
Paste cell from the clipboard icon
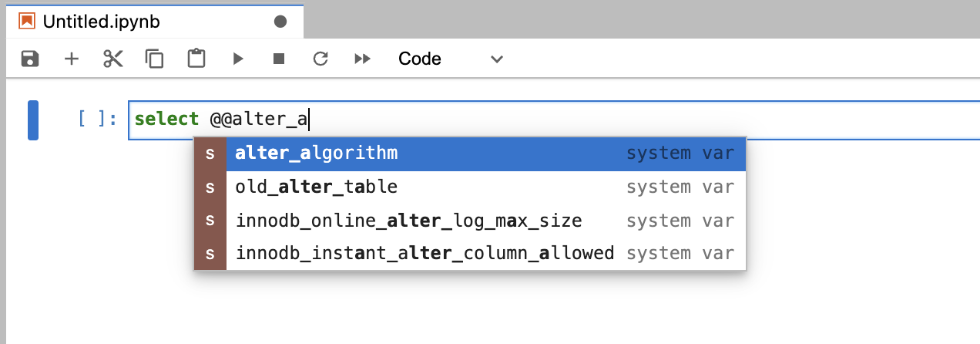(x=196, y=59)
